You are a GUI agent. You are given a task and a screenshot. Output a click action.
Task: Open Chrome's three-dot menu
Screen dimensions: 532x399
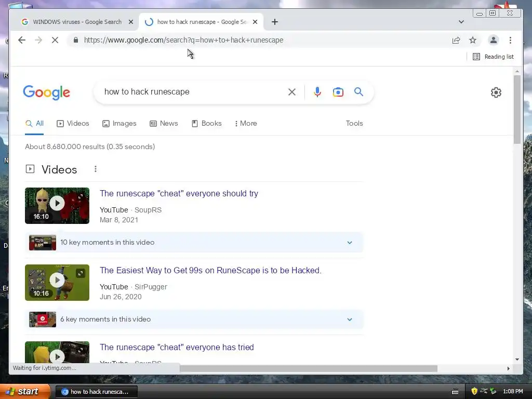[510, 40]
